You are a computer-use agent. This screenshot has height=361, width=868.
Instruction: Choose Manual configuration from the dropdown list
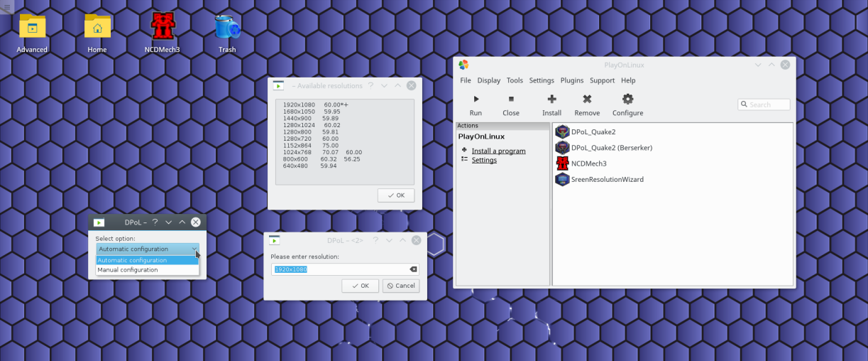pos(148,270)
